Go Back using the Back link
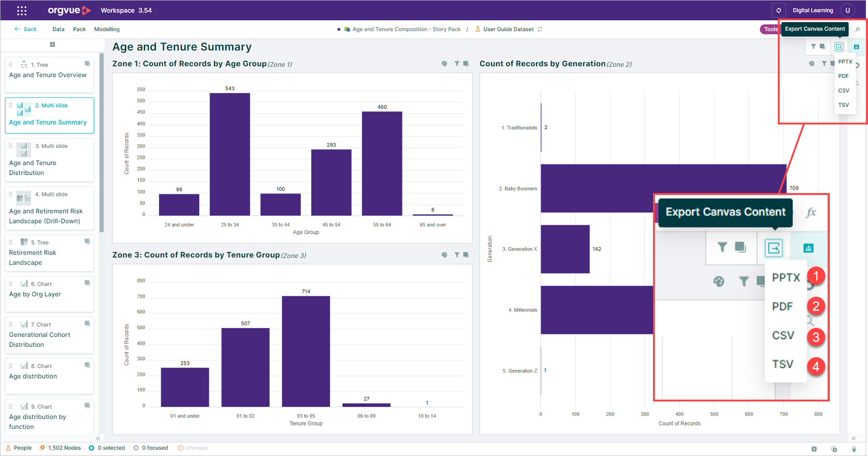 [x=26, y=29]
